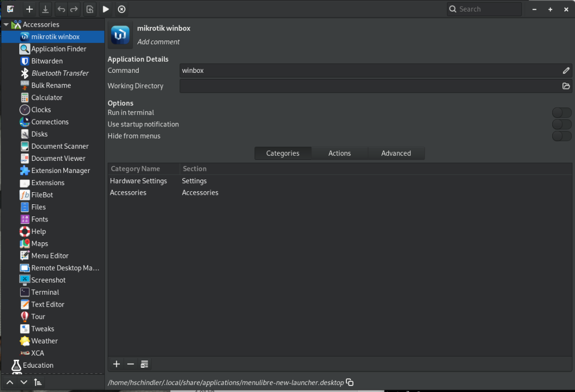Viewport: 575px width, 392px height.
Task: Enable Run in terminal
Action: tap(561, 113)
